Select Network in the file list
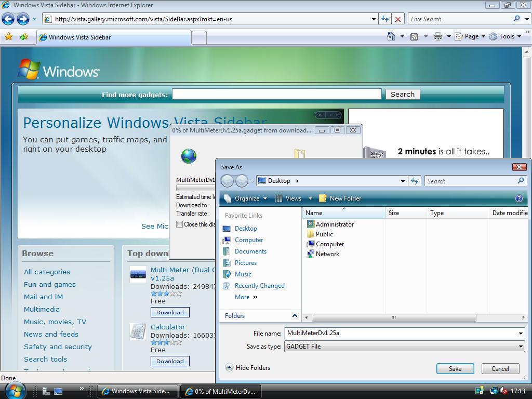 (x=323, y=254)
